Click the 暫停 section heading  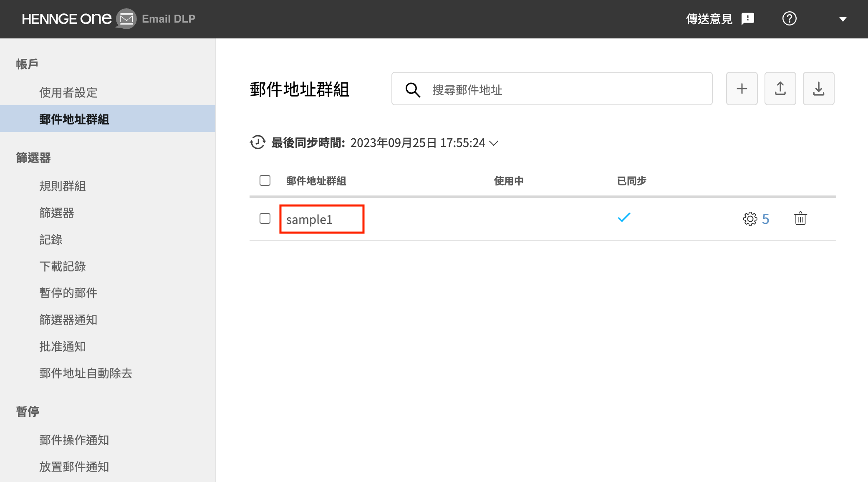pyautogui.click(x=28, y=411)
